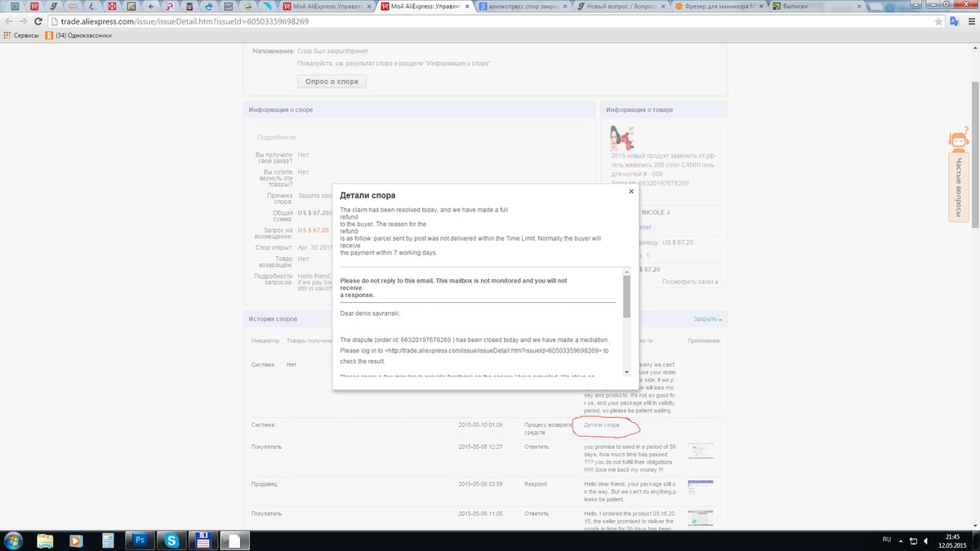Reload the page

coord(38,21)
